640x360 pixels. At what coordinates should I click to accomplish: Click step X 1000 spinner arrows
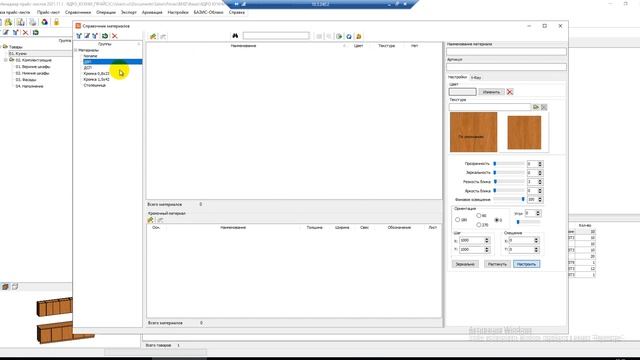click(x=487, y=240)
